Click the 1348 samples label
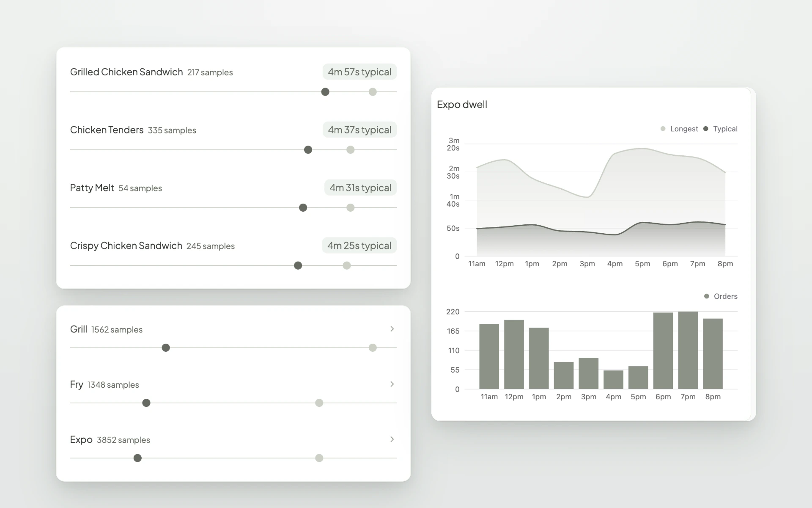The image size is (812, 508). point(113,385)
